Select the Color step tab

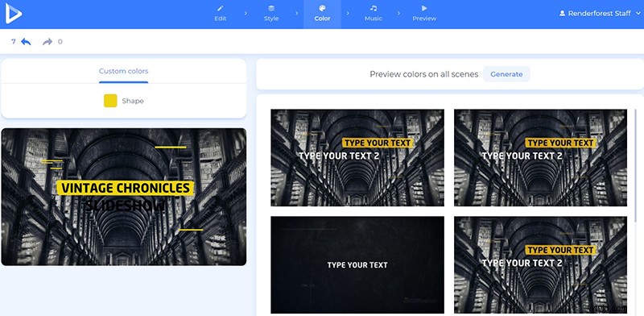tap(322, 14)
